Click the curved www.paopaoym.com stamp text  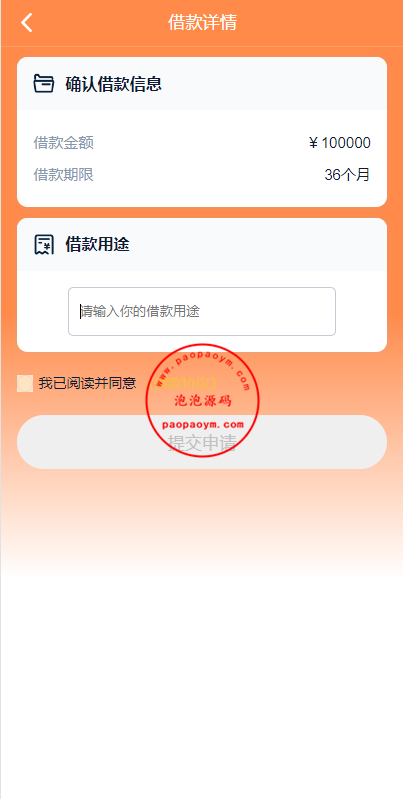[202, 369]
